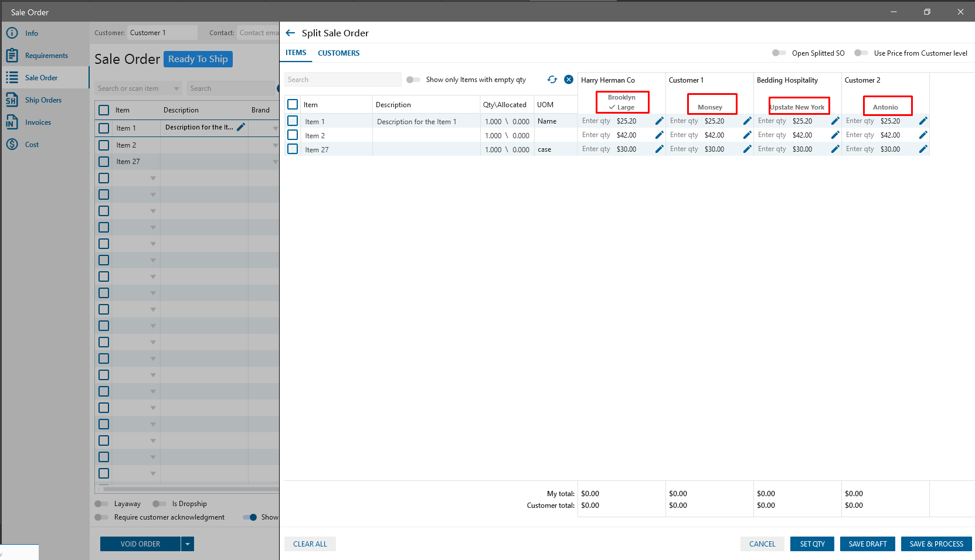Edit Item 2 price for Customer 2
975x560 pixels.
coord(923,135)
